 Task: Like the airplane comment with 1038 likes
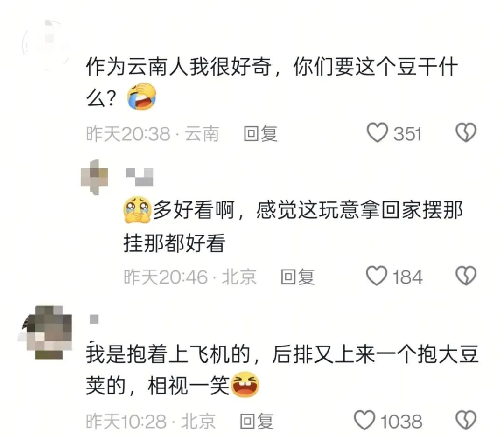pos(364,420)
